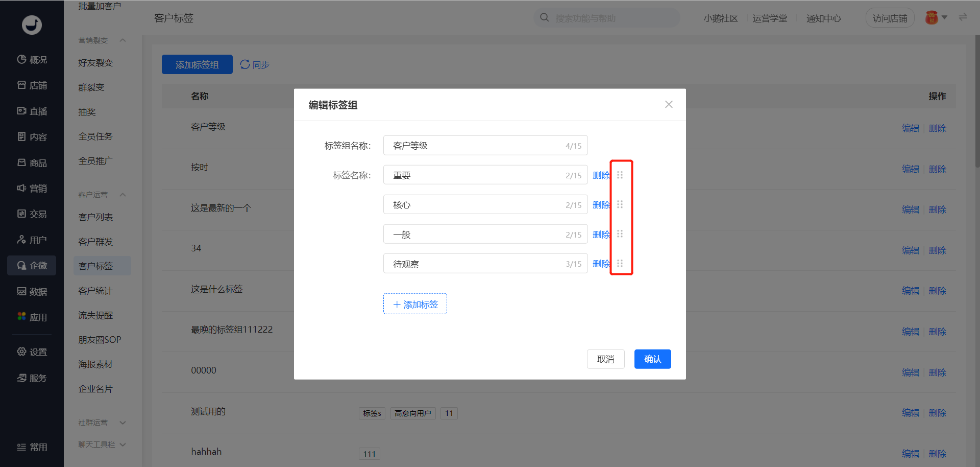The height and width of the screenshot is (467, 980).
Task: Open 流失提醒 menu item
Action: pyautogui.click(x=95, y=315)
